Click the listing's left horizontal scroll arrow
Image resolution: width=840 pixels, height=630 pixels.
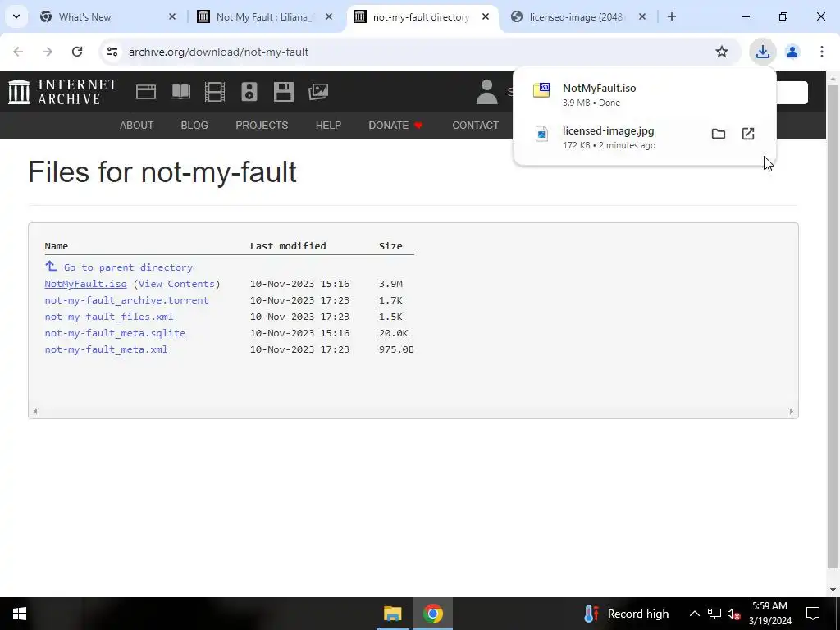point(35,412)
